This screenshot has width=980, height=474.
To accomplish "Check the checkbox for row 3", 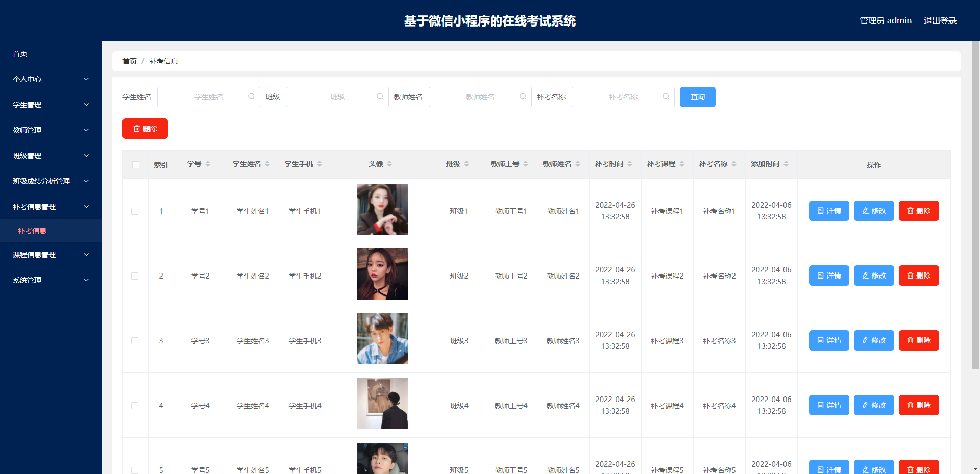I will [135, 341].
